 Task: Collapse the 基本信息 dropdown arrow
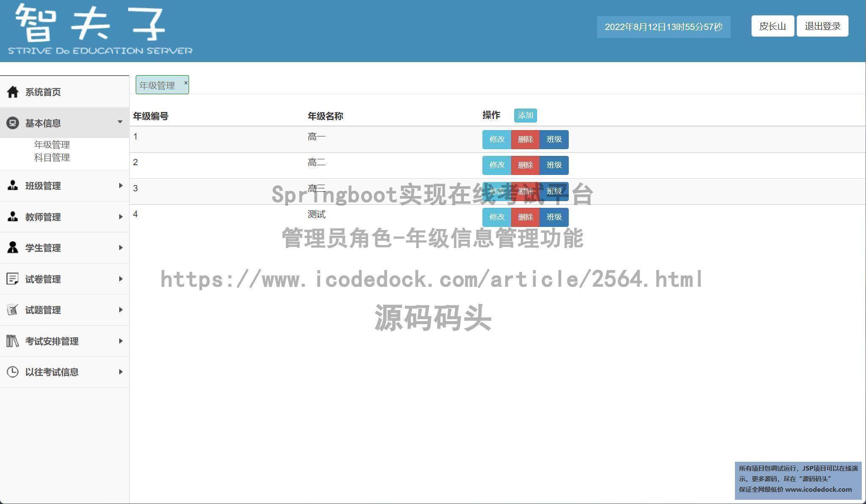coord(120,122)
